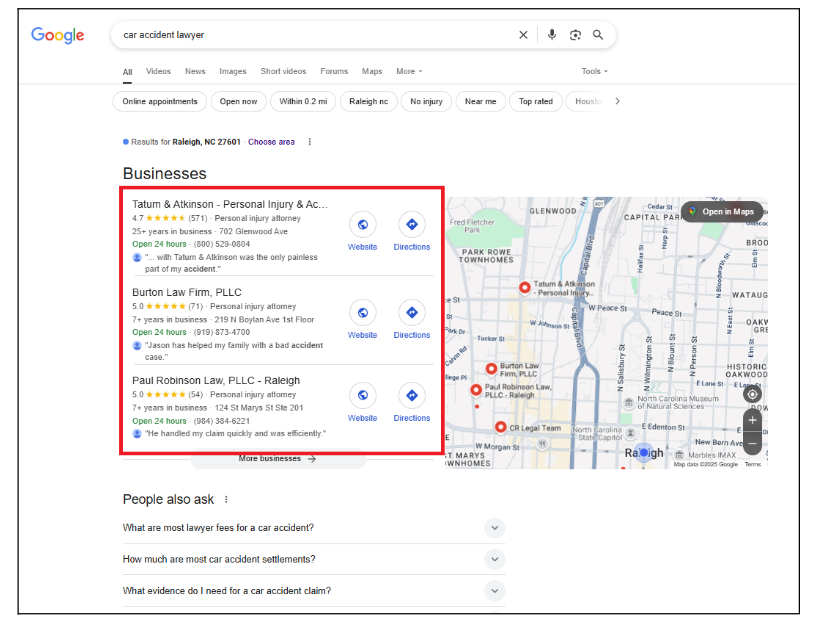819x622 pixels.
Task: Apply the Raleigh nc filter chip
Action: coord(368,101)
